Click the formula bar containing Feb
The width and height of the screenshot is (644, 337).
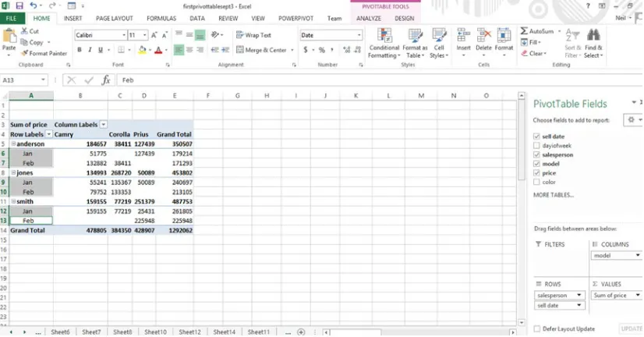pyautogui.click(x=378, y=80)
